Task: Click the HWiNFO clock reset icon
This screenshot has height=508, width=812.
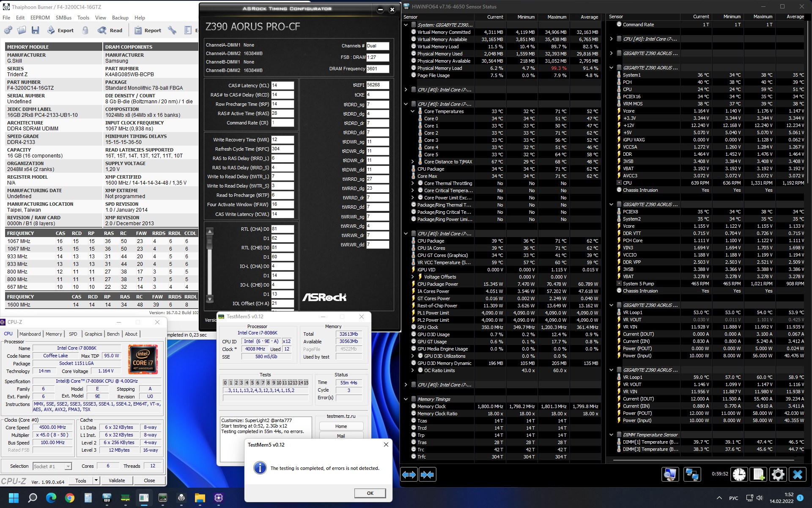Action: point(739,474)
